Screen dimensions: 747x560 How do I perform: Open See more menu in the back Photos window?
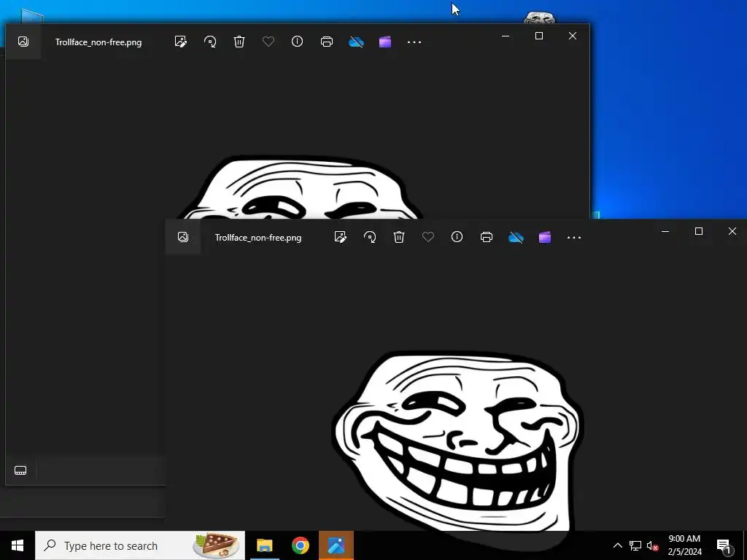click(x=414, y=42)
